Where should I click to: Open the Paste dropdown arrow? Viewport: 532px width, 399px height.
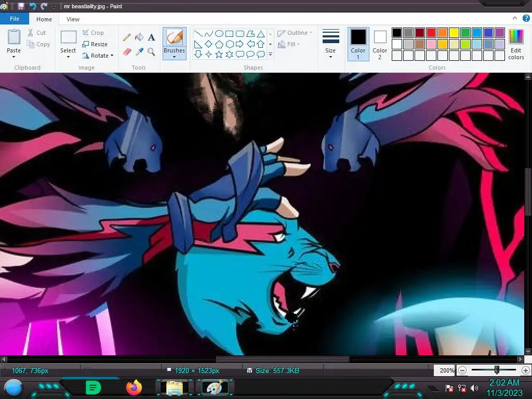coord(14,57)
